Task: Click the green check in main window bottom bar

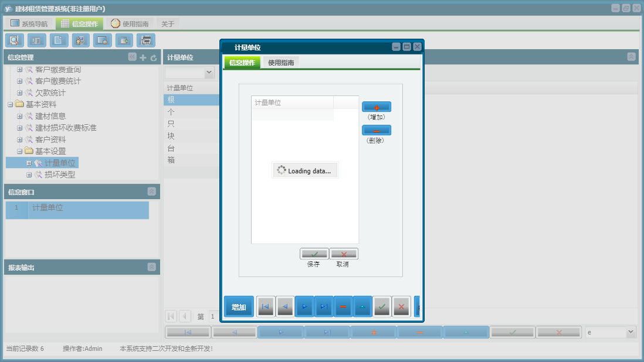Action: [513, 332]
